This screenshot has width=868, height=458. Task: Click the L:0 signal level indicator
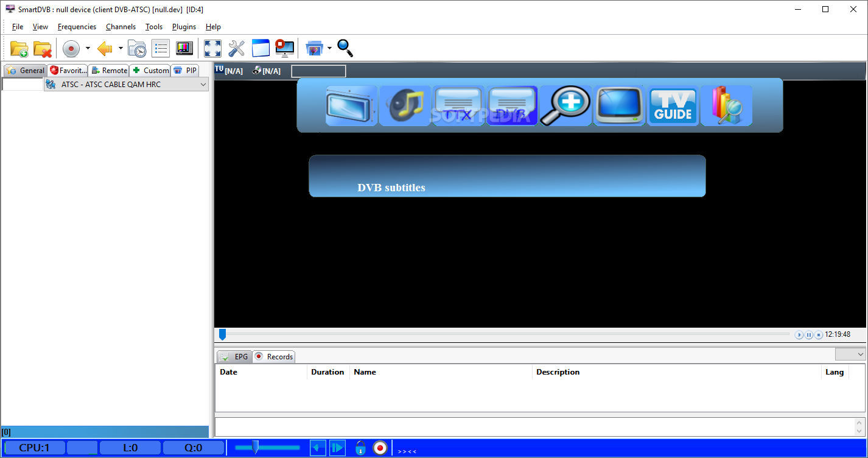click(x=130, y=448)
